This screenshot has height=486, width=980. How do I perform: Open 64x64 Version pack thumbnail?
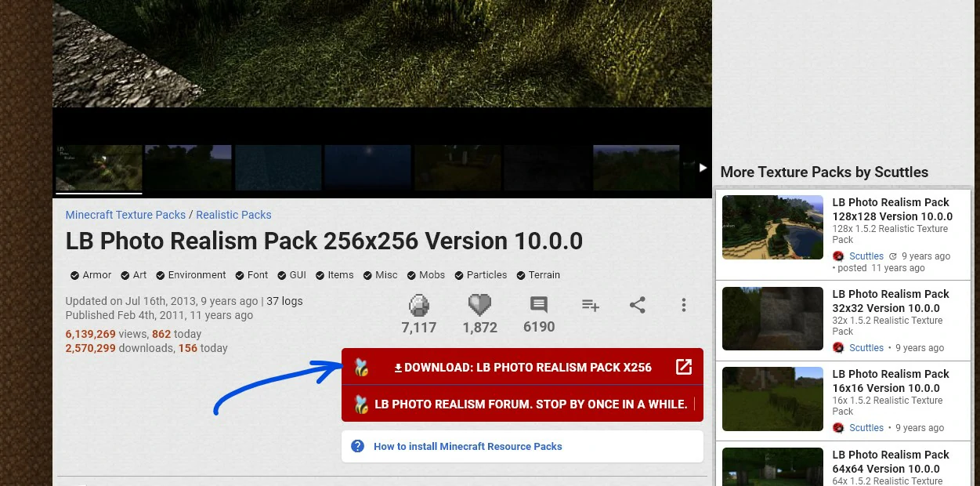click(x=772, y=467)
